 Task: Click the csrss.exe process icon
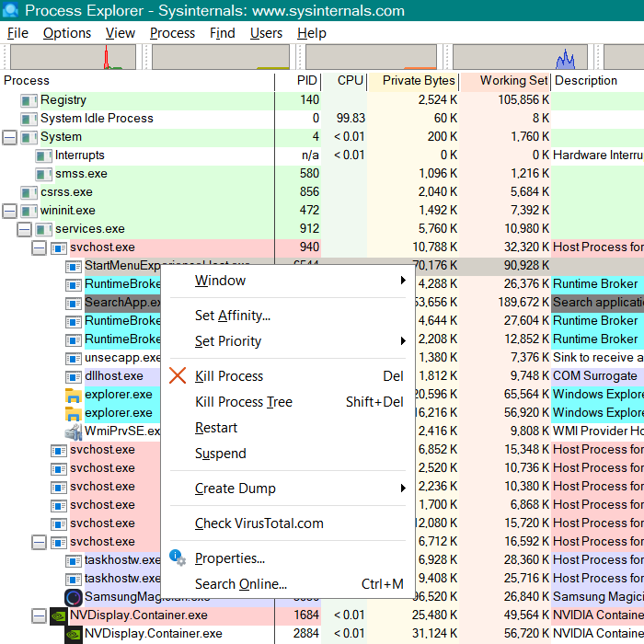(29, 192)
